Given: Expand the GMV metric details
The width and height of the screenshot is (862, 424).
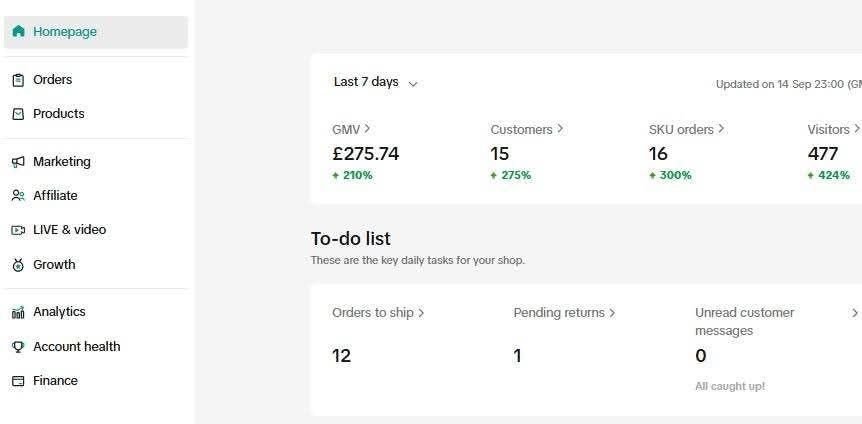Looking at the screenshot, I should pyautogui.click(x=352, y=129).
